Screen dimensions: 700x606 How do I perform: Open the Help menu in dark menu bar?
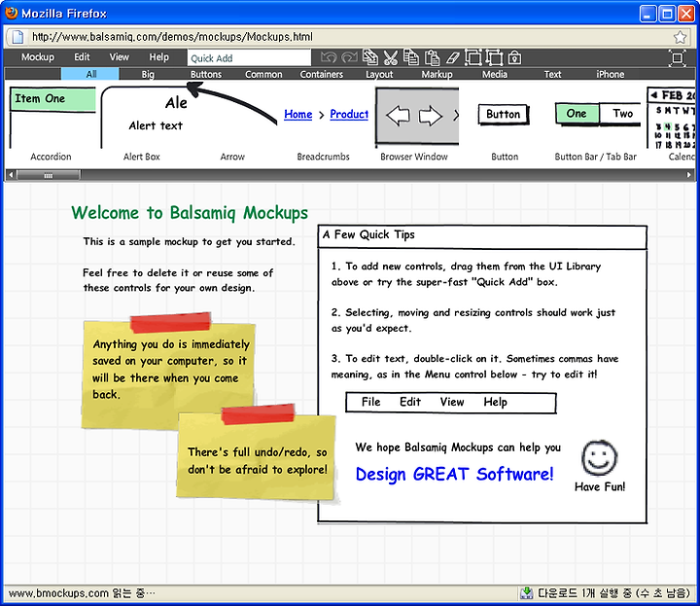(x=159, y=57)
